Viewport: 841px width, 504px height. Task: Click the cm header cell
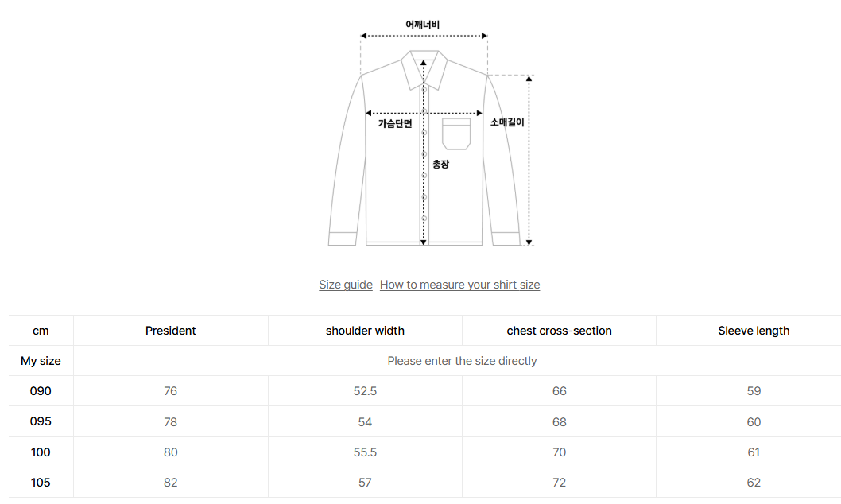tap(40, 330)
